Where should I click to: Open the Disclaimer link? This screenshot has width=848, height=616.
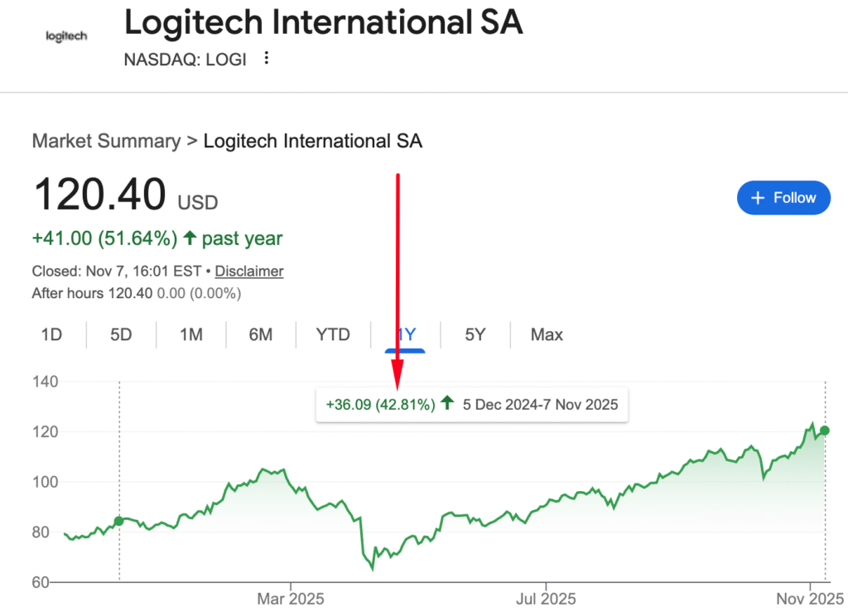point(249,271)
